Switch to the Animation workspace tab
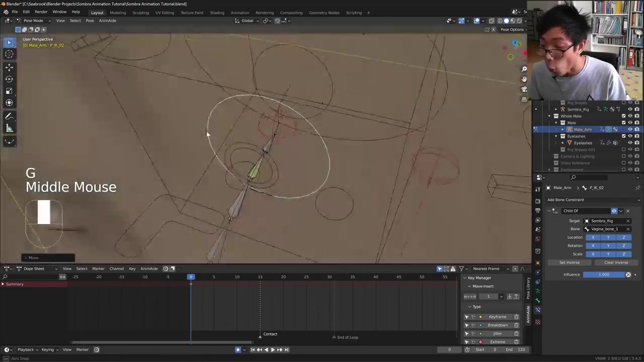 239,13
